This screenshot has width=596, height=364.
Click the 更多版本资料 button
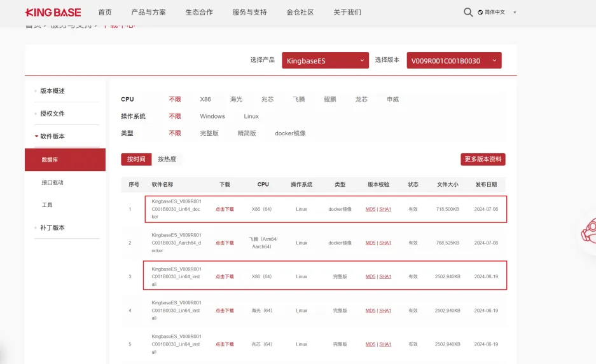tap(483, 159)
